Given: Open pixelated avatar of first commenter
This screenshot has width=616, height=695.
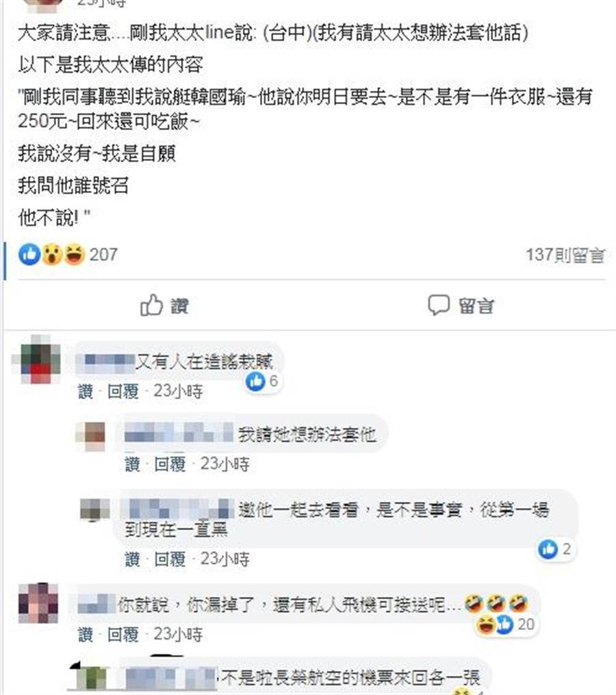Looking at the screenshot, I should [x=36, y=360].
